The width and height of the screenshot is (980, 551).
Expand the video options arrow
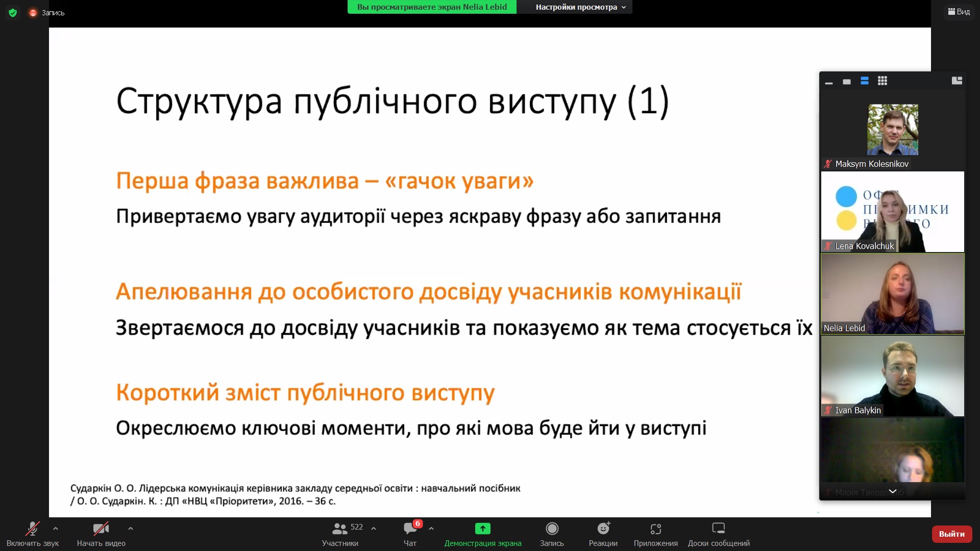(131, 529)
